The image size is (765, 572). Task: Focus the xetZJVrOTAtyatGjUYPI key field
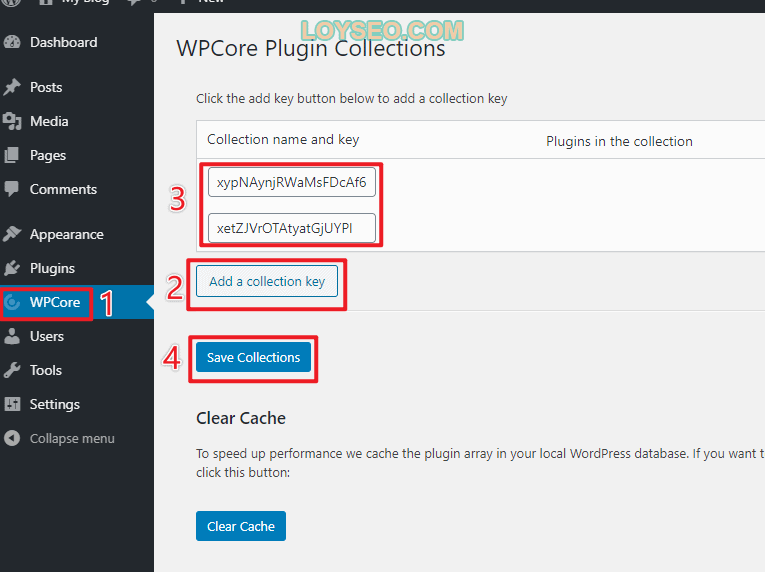(292, 228)
